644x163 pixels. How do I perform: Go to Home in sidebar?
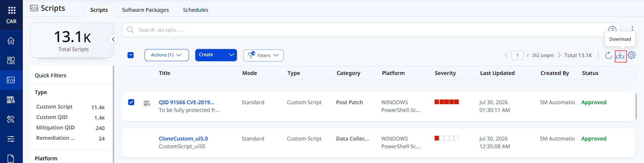[11, 41]
